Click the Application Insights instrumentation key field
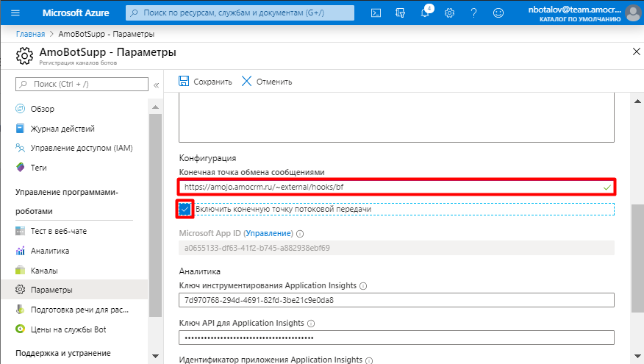 pyautogui.click(x=396, y=300)
